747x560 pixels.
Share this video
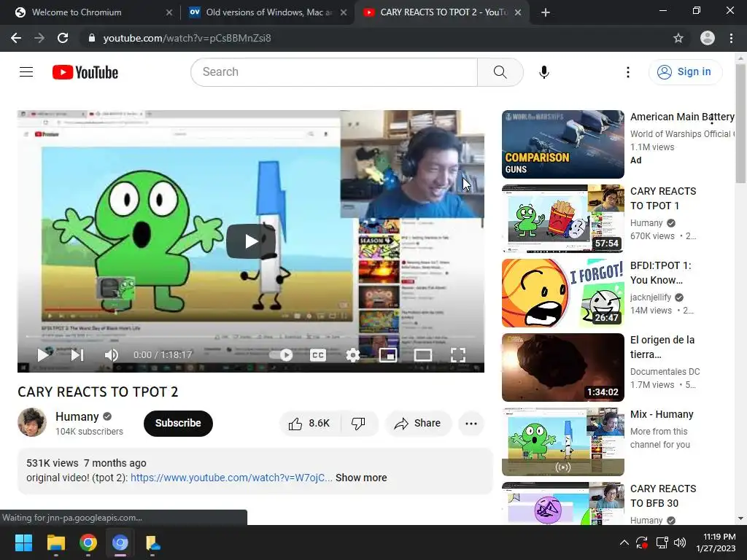[418, 424]
